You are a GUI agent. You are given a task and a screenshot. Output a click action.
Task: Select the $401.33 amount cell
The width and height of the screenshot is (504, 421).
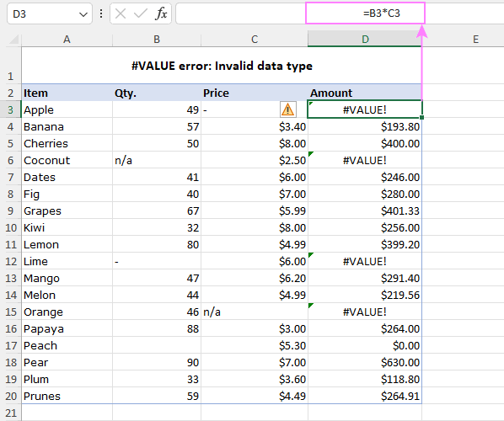[x=365, y=210]
